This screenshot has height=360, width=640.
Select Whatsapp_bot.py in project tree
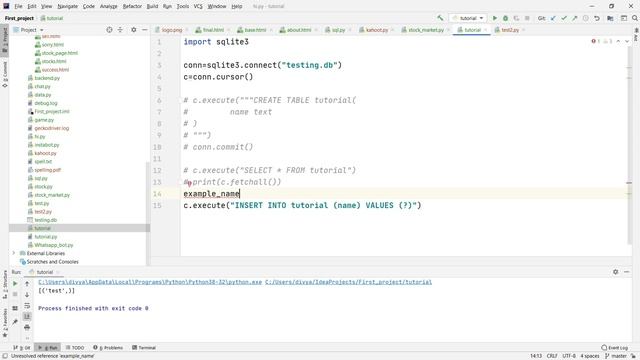click(x=53, y=245)
